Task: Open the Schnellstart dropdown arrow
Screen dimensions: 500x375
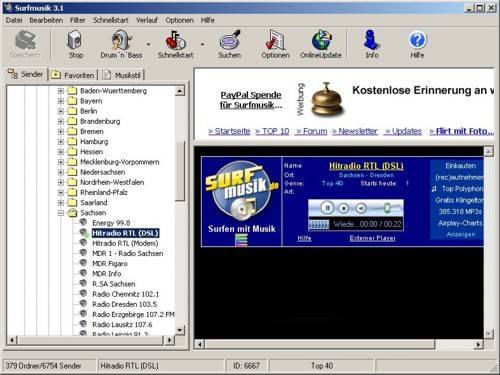Action: click(x=202, y=44)
